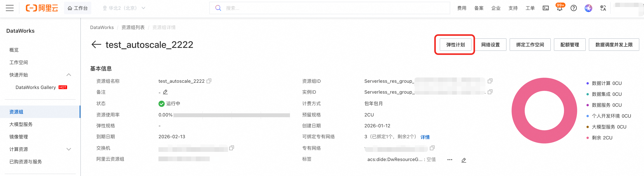
Task: Copy the 交换机 value
Action: 231,148
